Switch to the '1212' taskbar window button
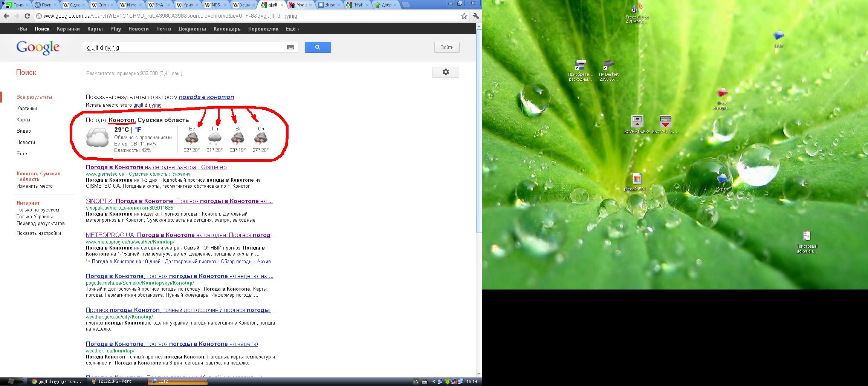868x386 pixels. 177,381
